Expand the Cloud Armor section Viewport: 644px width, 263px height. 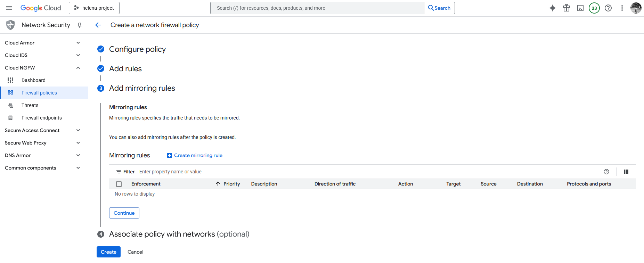point(78,43)
